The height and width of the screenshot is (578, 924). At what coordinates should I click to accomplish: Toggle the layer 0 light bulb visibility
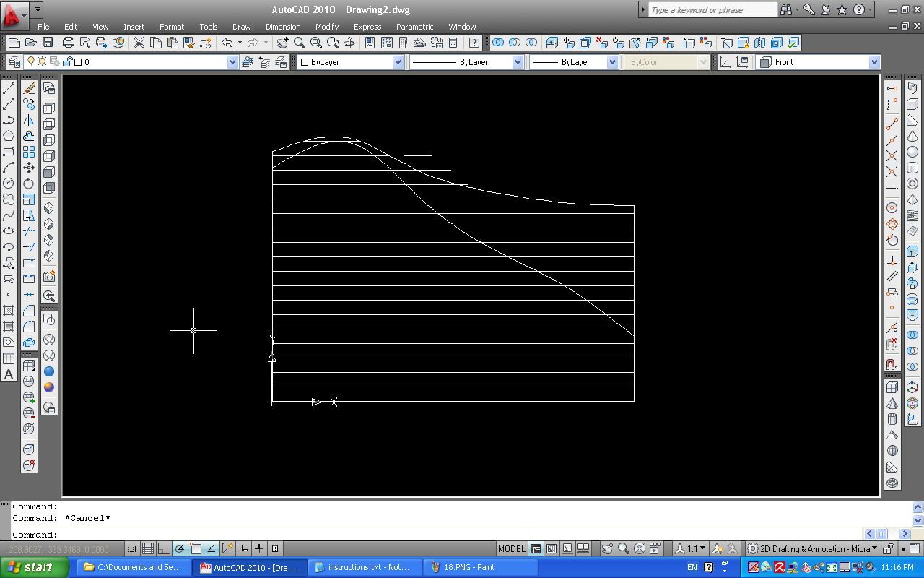31,61
